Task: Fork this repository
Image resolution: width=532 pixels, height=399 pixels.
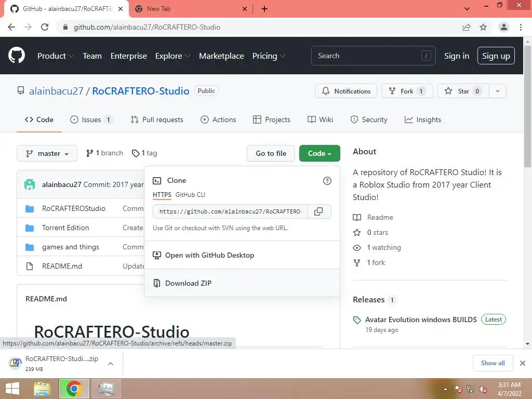Action: point(407,91)
